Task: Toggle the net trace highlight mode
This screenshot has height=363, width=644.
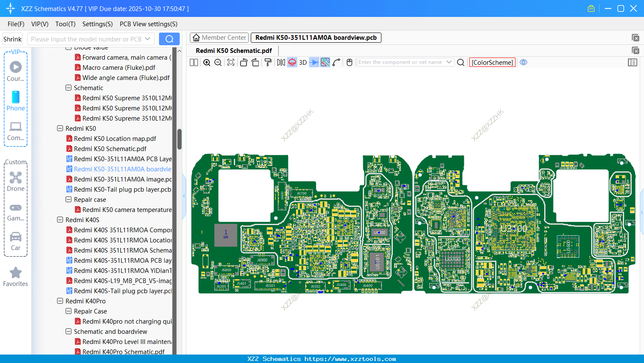Action: pos(325,63)
